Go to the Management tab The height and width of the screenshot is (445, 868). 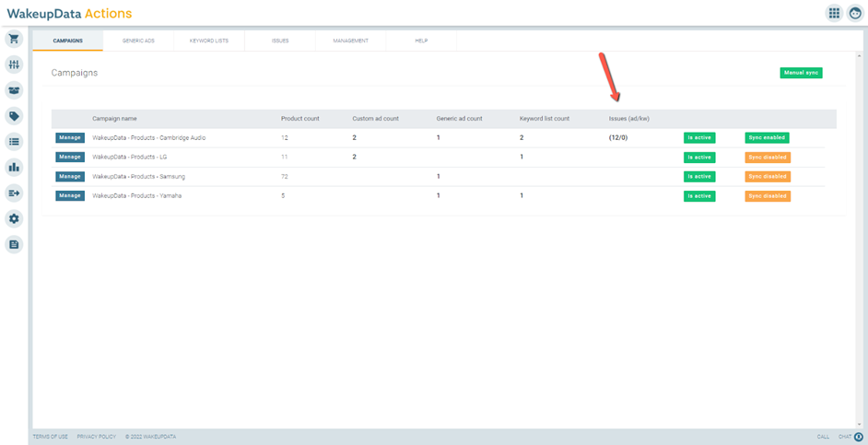350,41
